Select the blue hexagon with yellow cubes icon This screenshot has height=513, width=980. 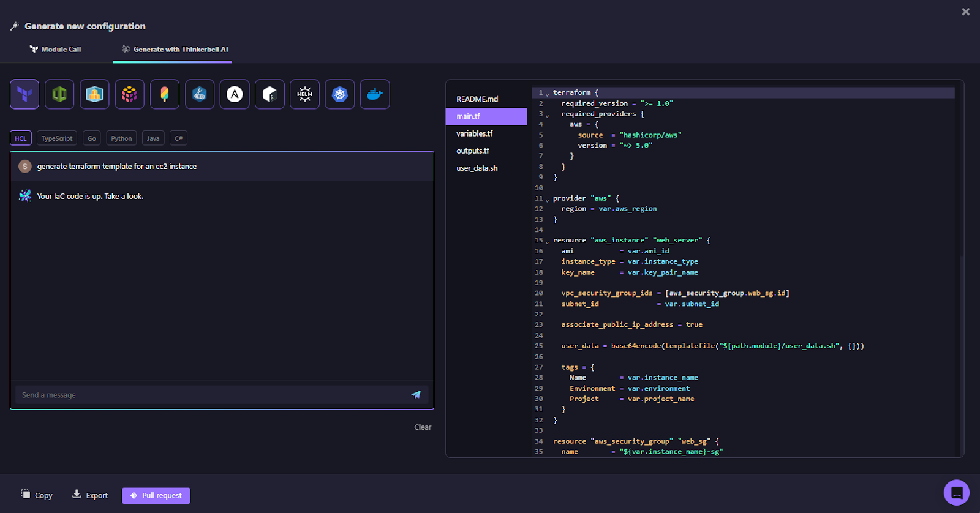pyautogui.click(x=94, y=94)
